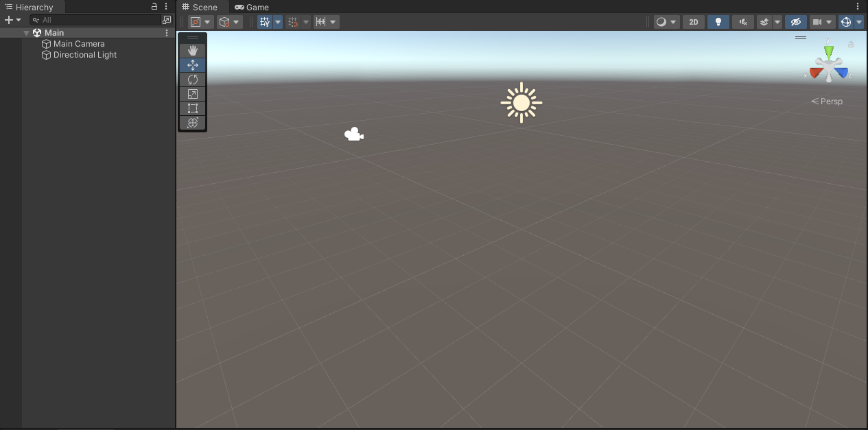Select the Scene tab
This screenshot has height=430, width=868.
click(x=200, y=8)
